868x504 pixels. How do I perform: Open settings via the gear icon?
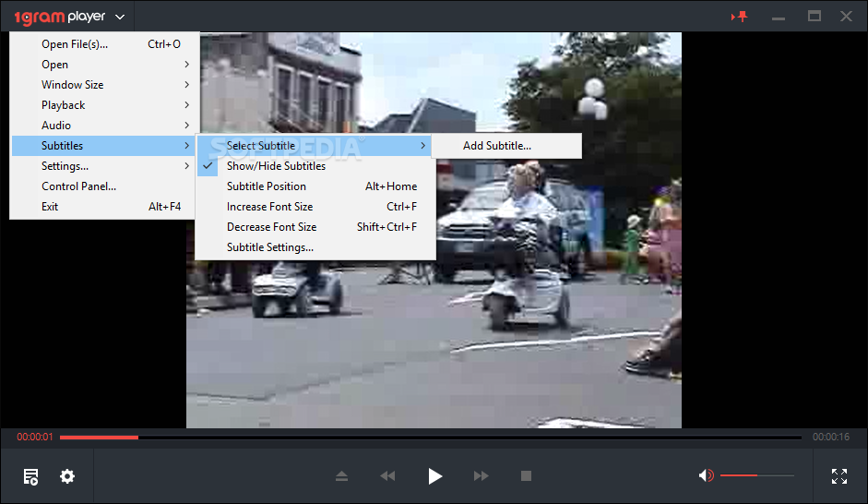coord(67,476)
